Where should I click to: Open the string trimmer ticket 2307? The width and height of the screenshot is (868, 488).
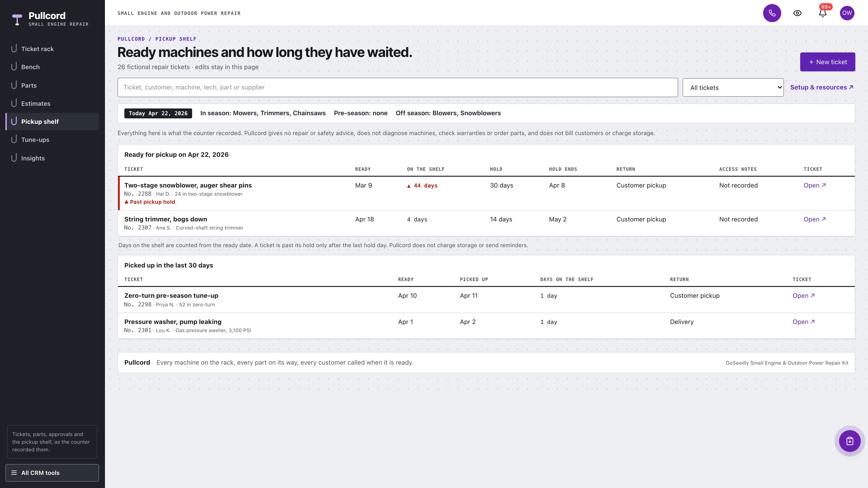point(814,219)
